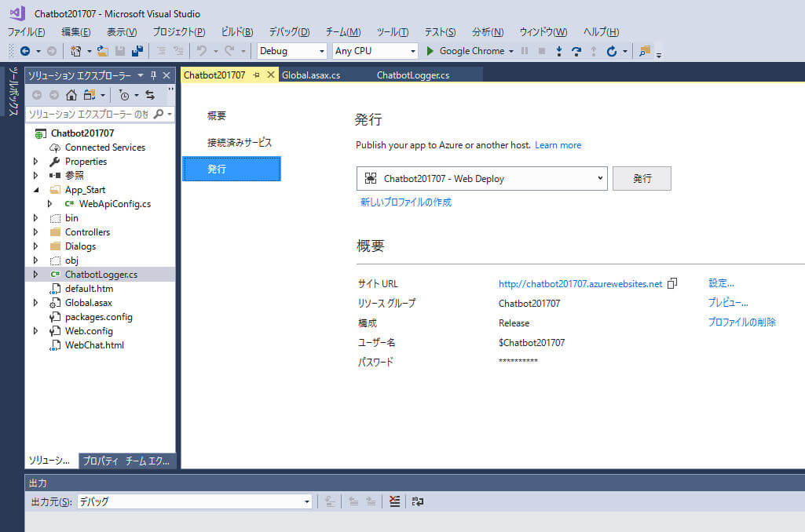Click the Refresh browser icon in toolbar

pyautogui.click(x=611, y=51)
